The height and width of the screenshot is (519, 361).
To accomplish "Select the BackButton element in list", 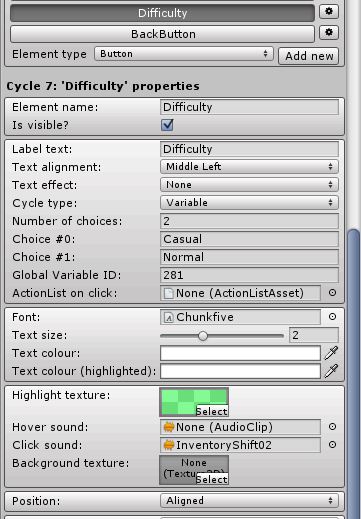I will (162, 34).
